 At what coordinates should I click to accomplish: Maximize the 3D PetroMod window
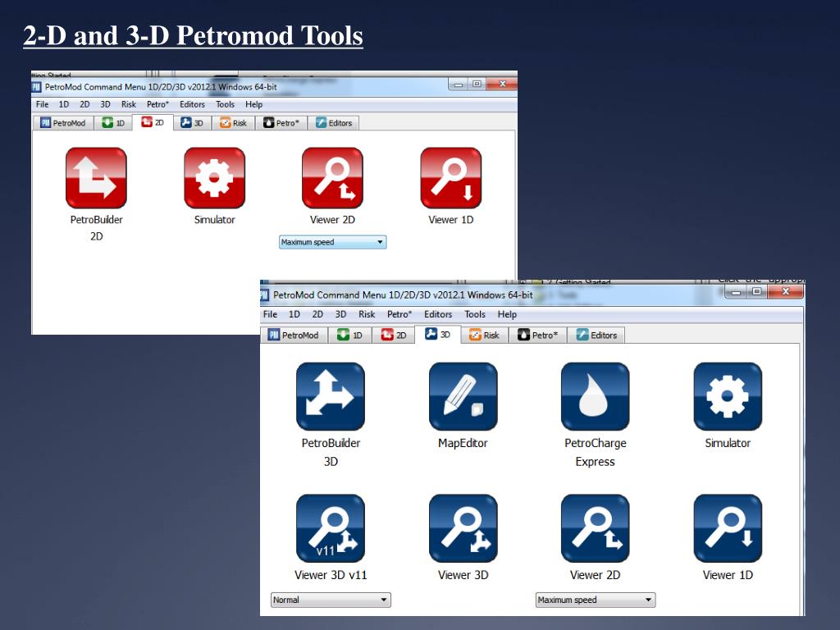[x=756, y=292]
